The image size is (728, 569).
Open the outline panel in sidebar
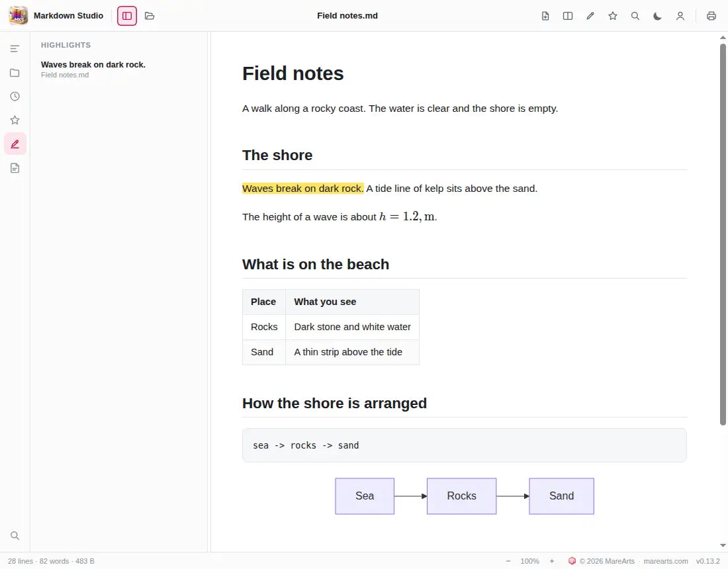pyautogui.click(x=15, y=49)
